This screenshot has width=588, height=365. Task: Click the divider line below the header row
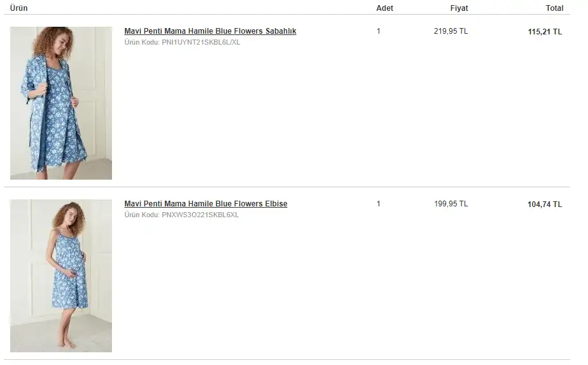point(286,15)
